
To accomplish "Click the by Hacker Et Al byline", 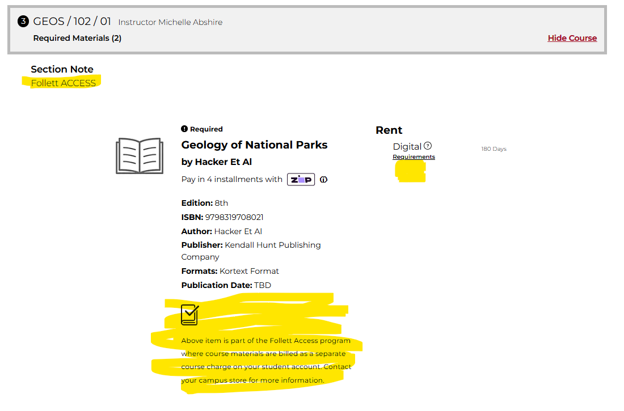I will point(216,162).
